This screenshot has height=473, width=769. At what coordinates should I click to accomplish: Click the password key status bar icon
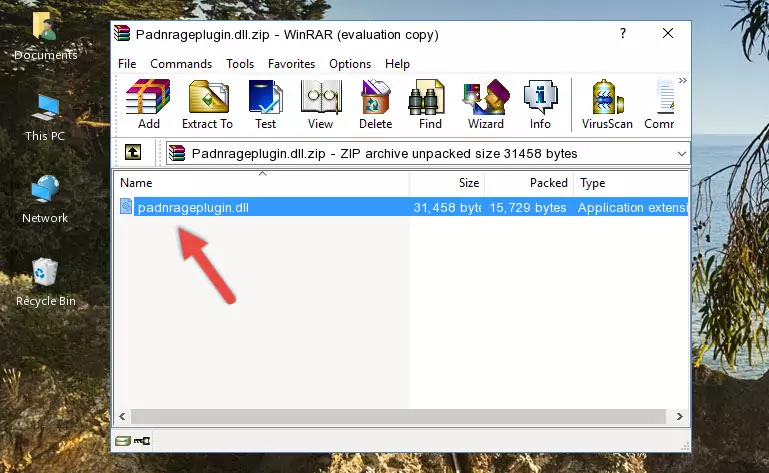(x=142, y=441)
